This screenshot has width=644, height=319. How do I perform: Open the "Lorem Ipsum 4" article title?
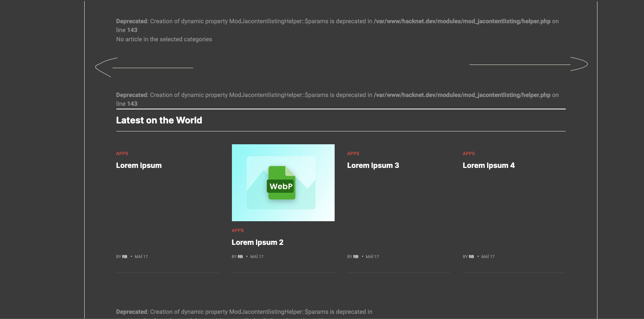[488, 166]
